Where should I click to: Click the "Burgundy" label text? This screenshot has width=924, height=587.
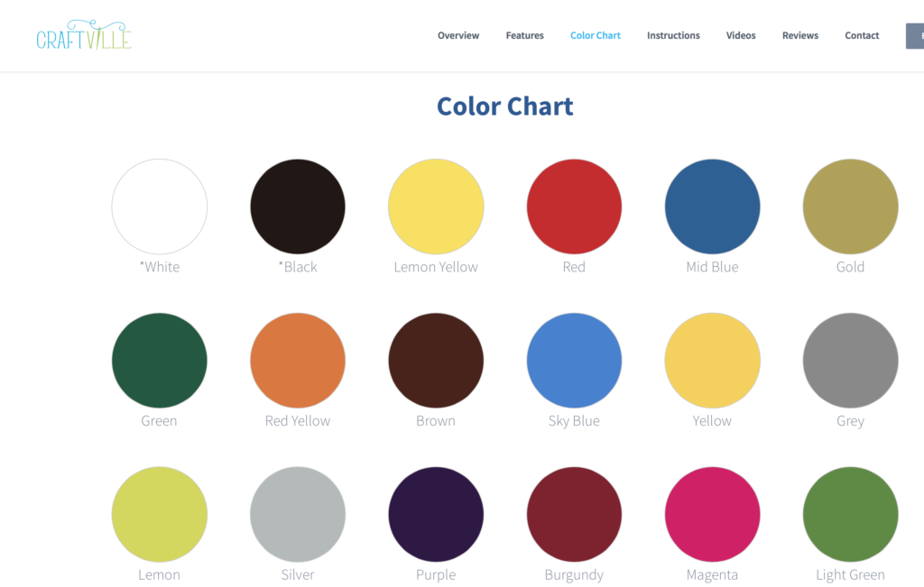[x=574, y=575]
